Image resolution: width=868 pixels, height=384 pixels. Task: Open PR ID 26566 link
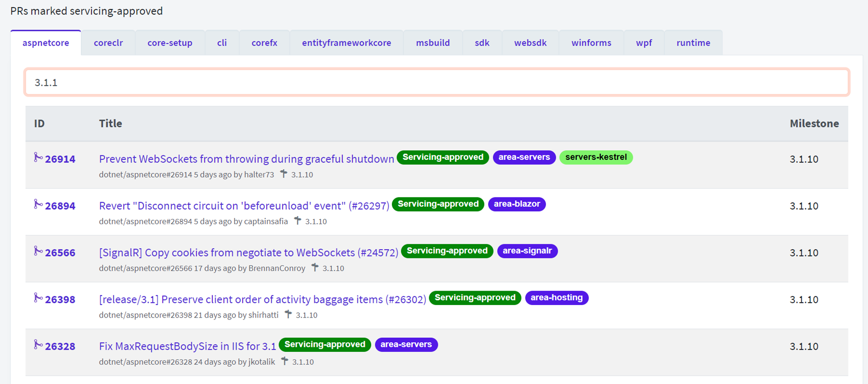(60, 253)
